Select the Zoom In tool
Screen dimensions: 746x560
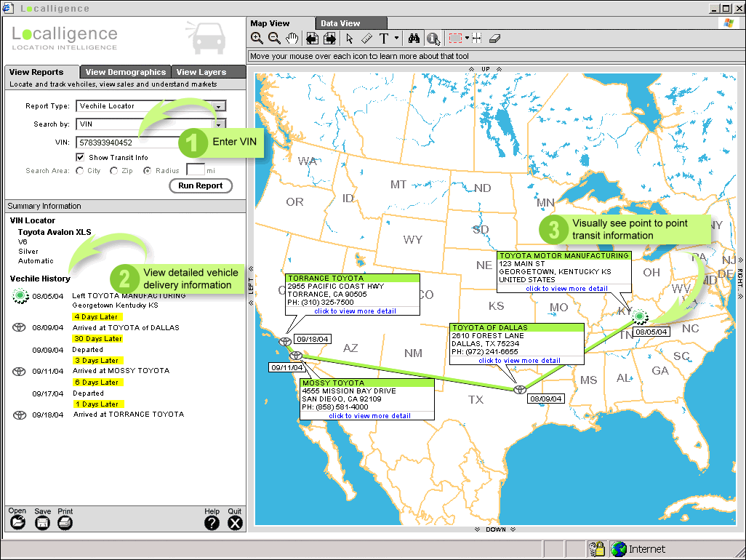tap(257, 39)
